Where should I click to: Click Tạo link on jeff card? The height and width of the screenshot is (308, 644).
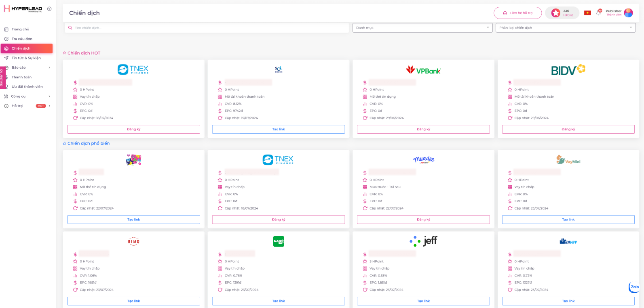click(x=423, y=301)
